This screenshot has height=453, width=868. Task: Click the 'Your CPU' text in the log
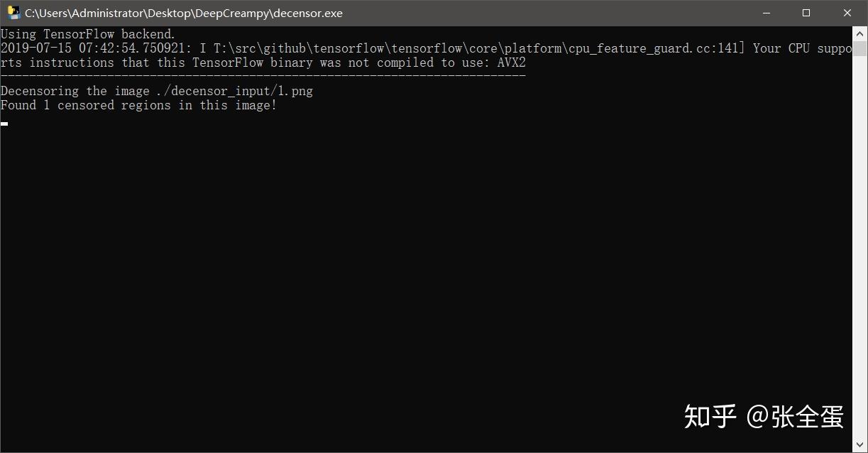click(x=781, y=48)
